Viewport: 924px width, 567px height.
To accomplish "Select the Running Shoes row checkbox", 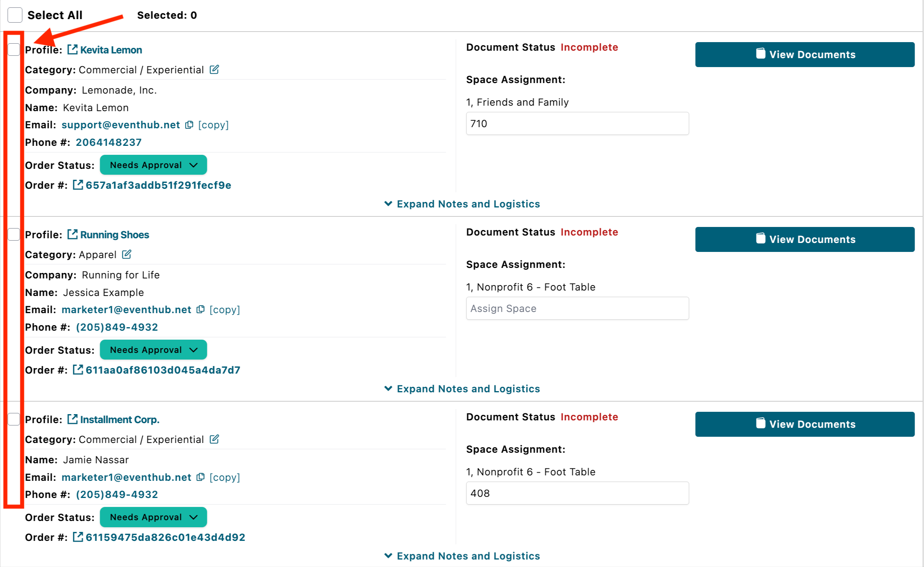I will (x=14, y=234).
